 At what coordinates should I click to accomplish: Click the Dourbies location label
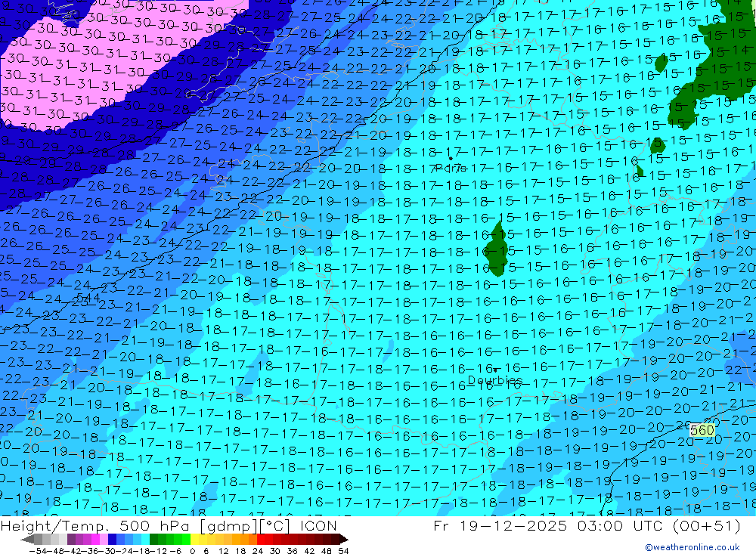[x=495, y=380]
